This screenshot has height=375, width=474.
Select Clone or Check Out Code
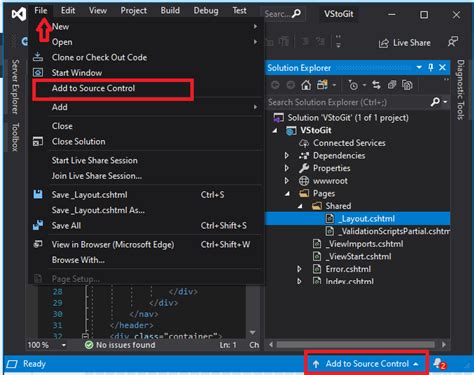146,57
